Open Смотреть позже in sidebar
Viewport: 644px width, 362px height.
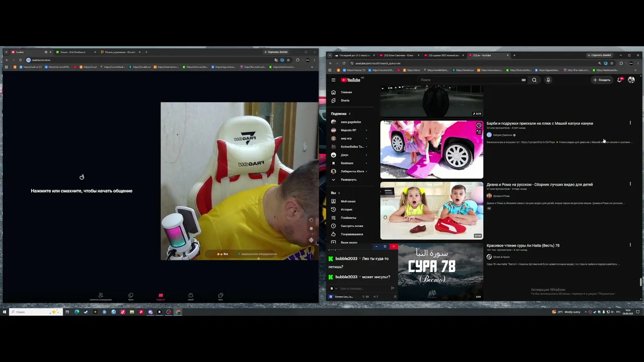pos(350,226)
